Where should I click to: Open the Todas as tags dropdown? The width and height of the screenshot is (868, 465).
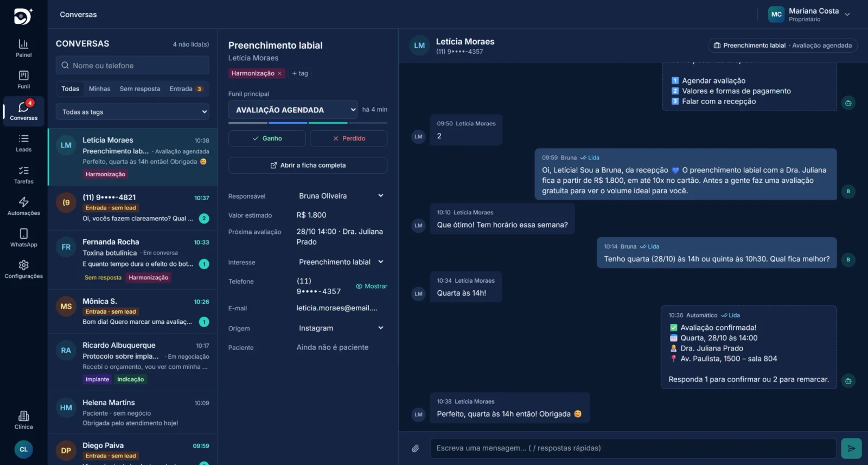click(x=132, y=112)
